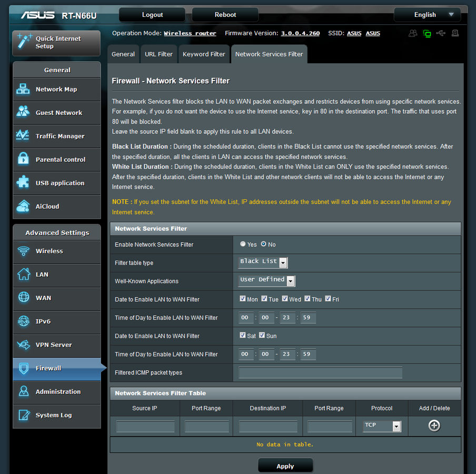This screenshot has height=474, width=476.
Task: Click the Firewall shield icon
Action: 24,368
